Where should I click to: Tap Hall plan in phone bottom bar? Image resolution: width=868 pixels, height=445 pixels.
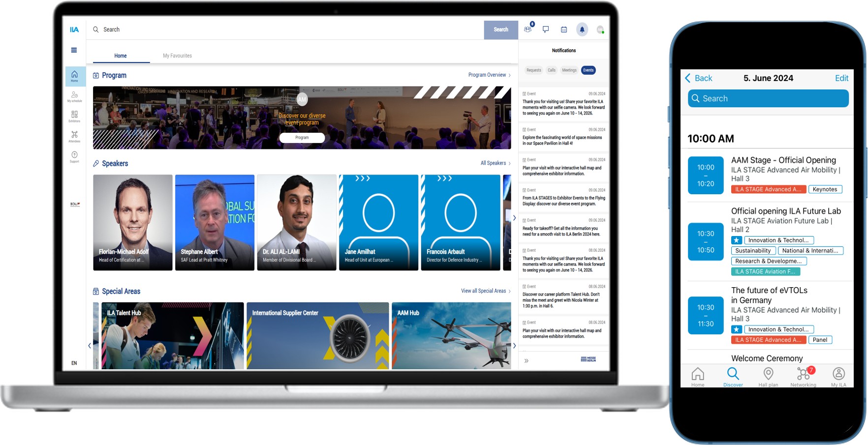pos(768,376)
